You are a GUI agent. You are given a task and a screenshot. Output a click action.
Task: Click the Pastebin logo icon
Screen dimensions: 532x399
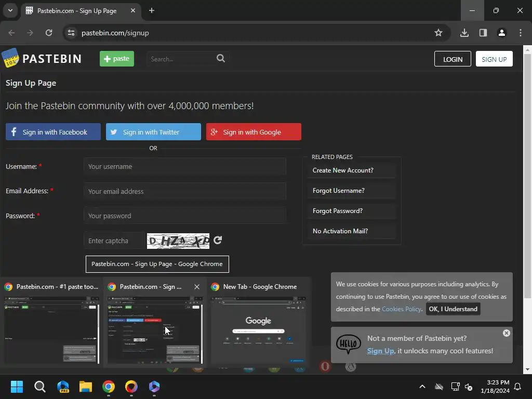tap(10, 58)
